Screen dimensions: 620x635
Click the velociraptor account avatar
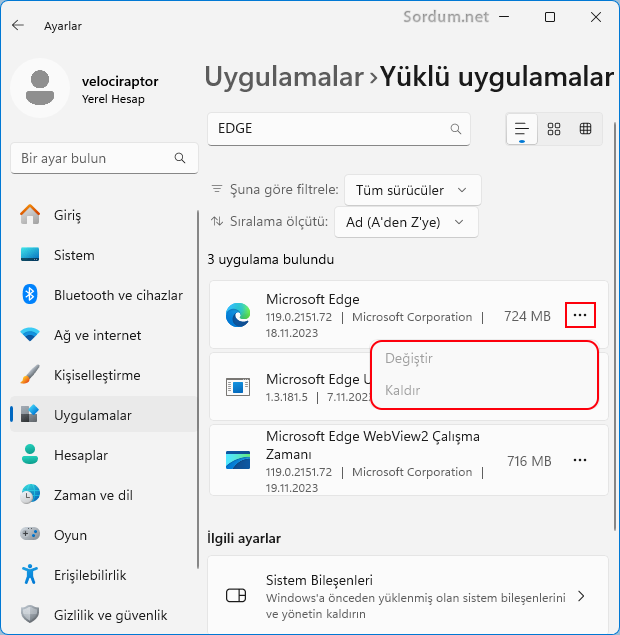pyautogui.click(x=40, y=88)
